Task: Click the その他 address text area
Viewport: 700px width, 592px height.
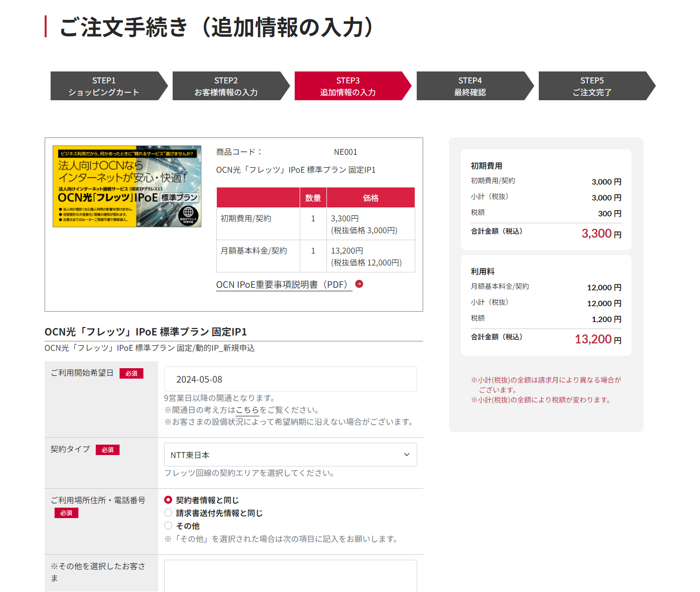Action: coord(290,576)
